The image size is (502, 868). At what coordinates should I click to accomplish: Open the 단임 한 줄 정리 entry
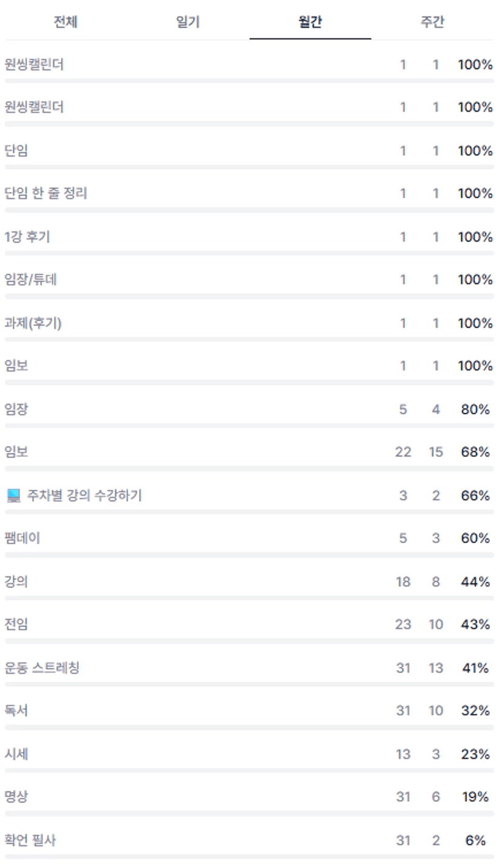coord(46,194)
